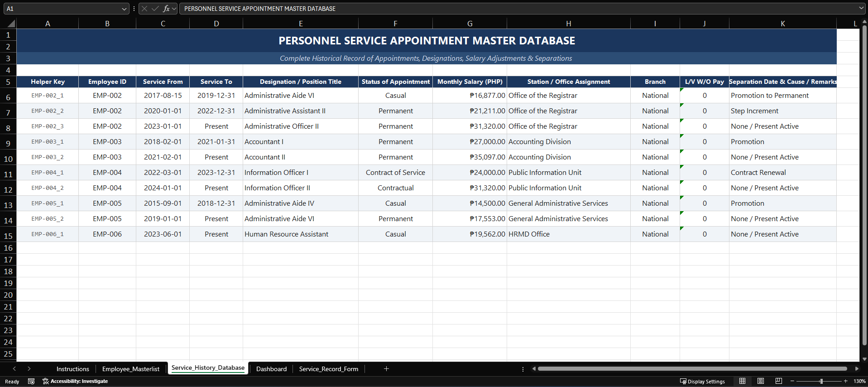Add a new sheet with plus icon
Viewport: 868px width, 387px height.
click(386, 369)
